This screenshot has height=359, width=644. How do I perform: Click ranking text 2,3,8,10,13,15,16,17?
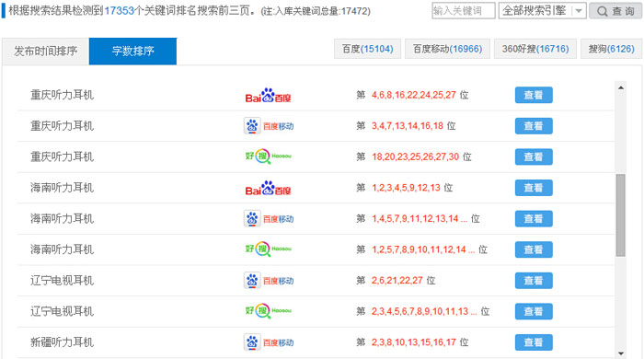tap(414, 342)
